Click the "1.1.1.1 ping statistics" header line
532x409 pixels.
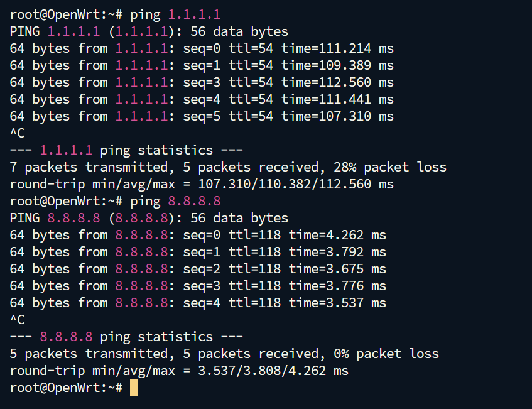point(126,150)
